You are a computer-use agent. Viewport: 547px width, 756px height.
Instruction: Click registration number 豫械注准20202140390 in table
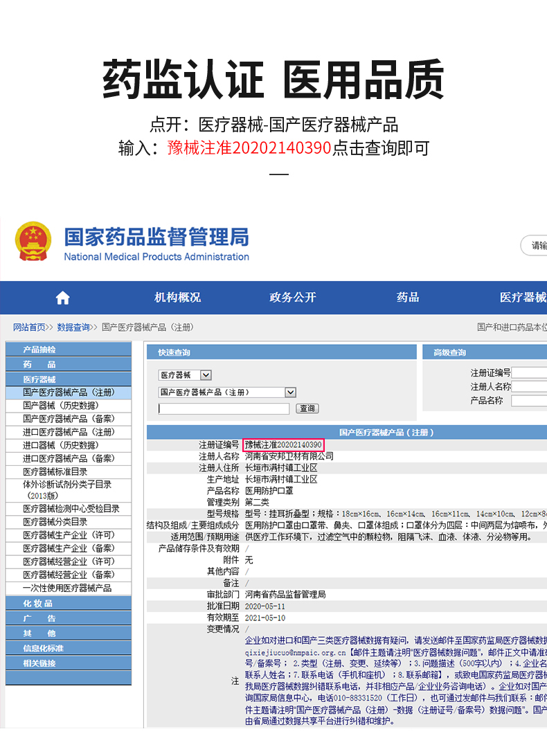point(283,444)
